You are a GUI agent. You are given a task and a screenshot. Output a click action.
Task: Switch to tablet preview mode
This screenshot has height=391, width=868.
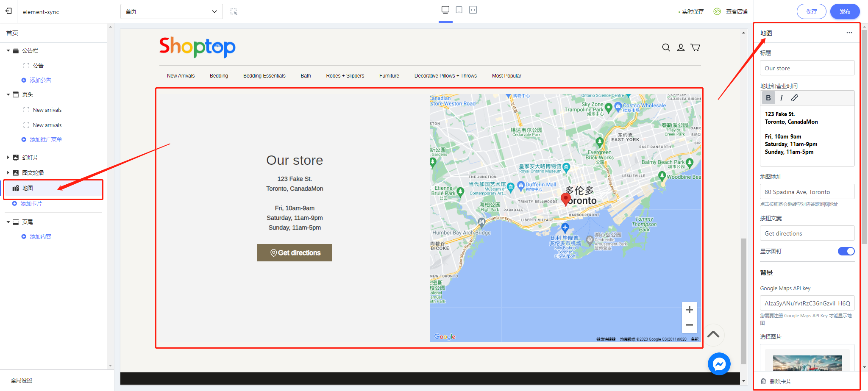[x=459, y=10]
